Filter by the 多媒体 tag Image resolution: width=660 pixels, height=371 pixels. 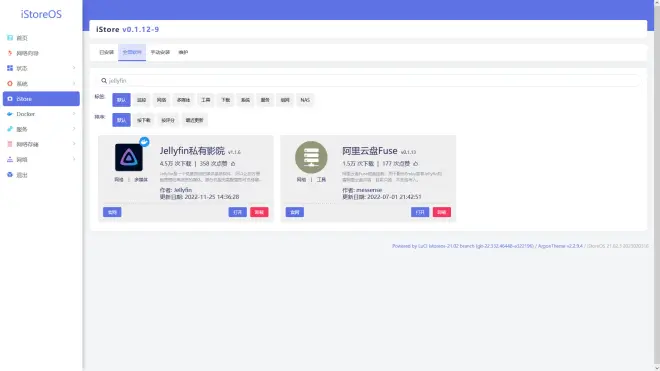pyautogui.click(x=184, y=100)
